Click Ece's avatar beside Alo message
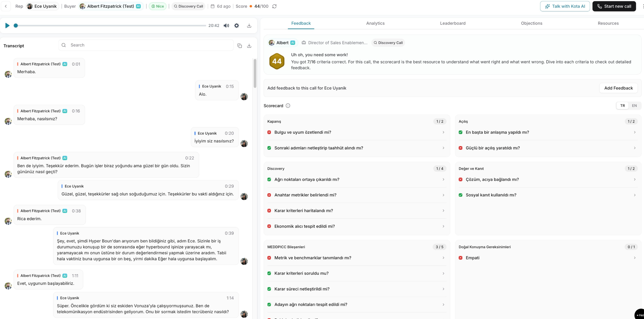Image resolution: width=644 pixels, height=319 pixels. point(244,97)
